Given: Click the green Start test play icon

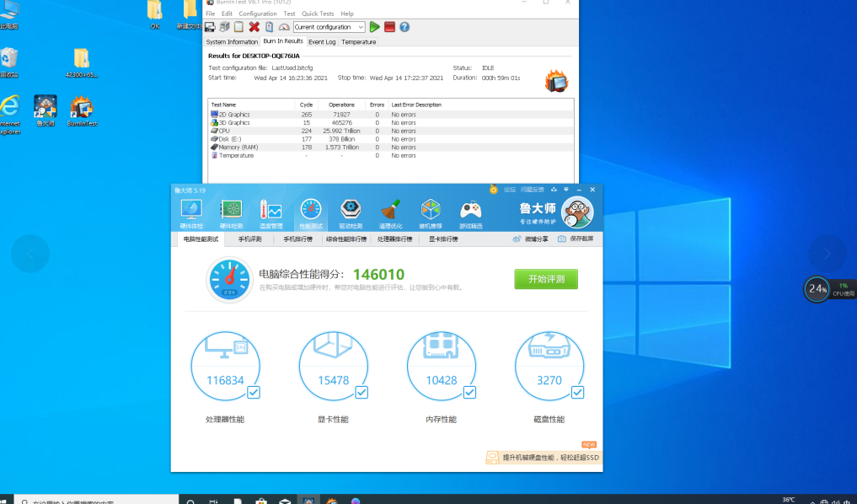Looking at the screenshot, I should (375, 27).
